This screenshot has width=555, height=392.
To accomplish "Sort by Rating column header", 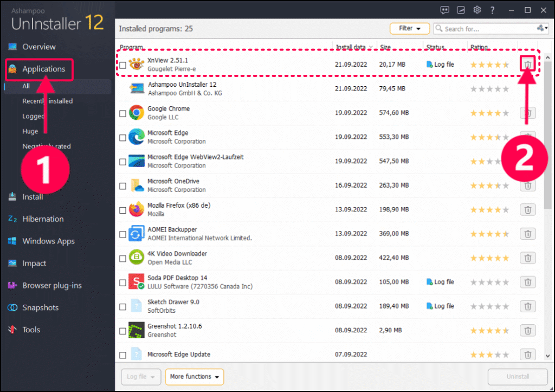I will (x=479, y=47).
